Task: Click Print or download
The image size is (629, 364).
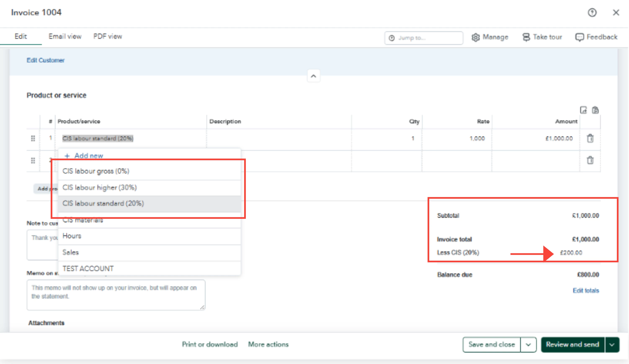Action: tap(210, 345)
